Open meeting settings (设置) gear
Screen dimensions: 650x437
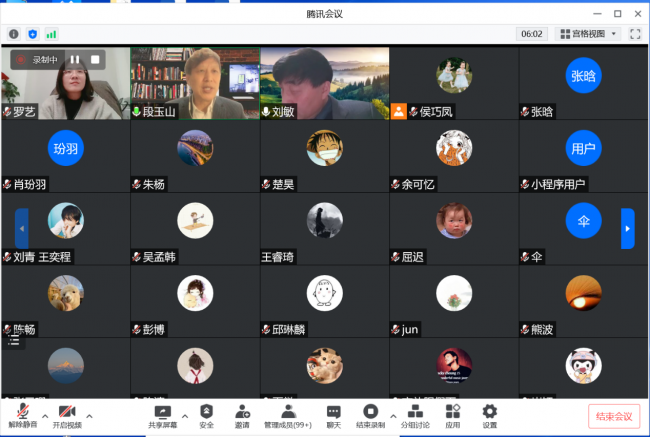click(489, 414)
